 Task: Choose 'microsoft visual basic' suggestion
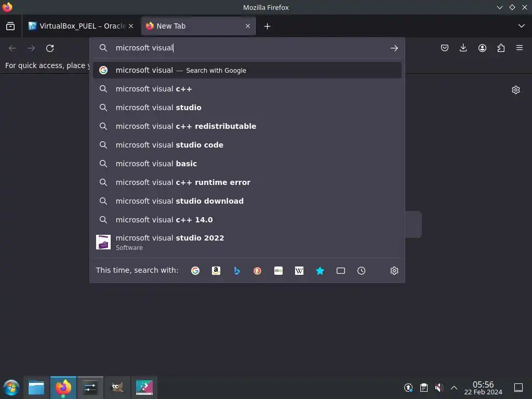[247, 164]
